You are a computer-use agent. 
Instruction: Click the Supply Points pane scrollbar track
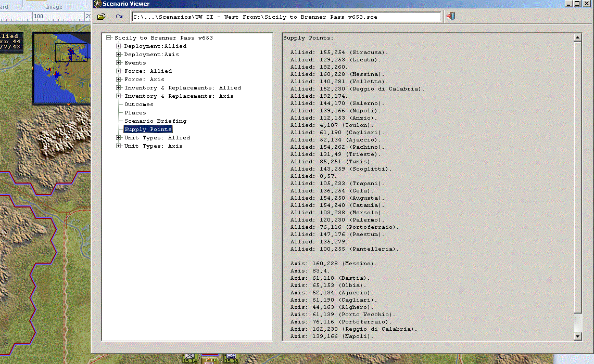[577, 322]
